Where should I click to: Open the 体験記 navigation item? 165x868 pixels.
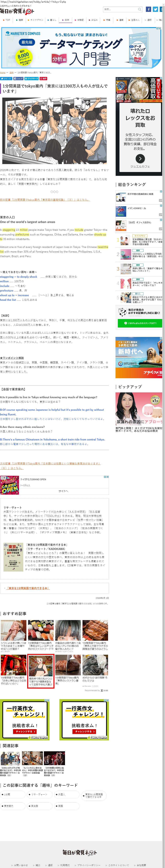[x=79, y=20]
